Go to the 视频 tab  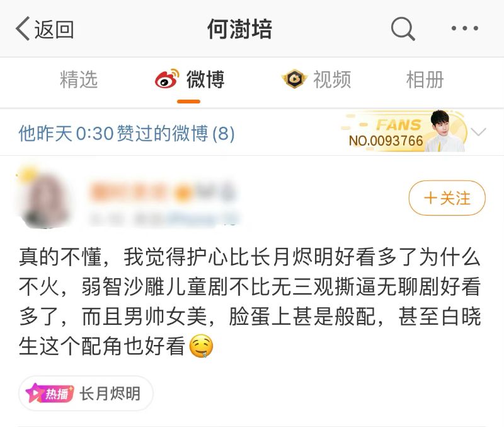point(317,79)
